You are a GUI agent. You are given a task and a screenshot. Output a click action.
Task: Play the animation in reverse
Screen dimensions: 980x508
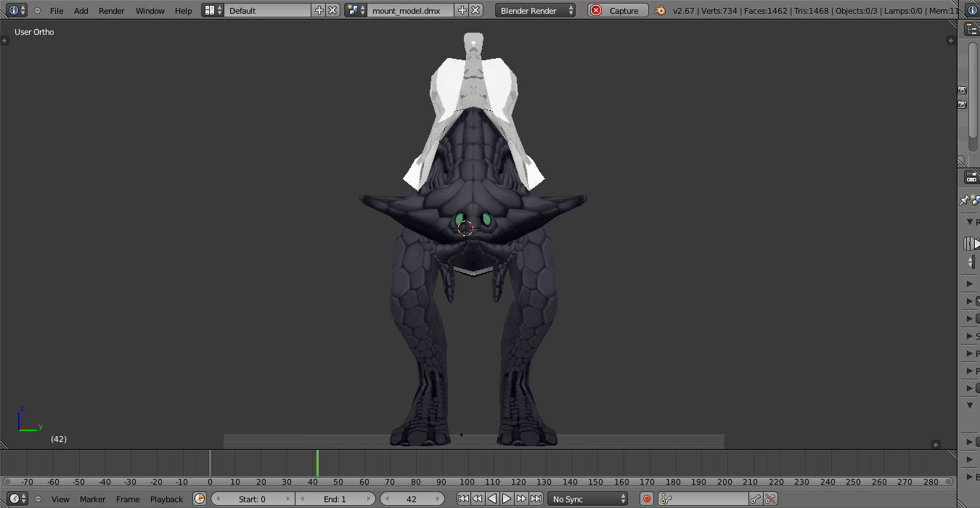coord(492,499)
